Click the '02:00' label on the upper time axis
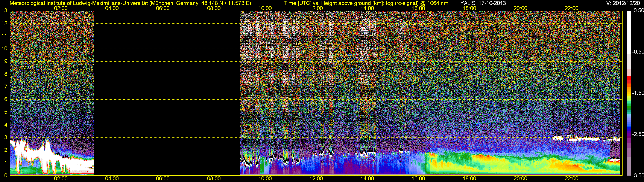Viewport: 644px width, 182px height. click(x=61, y=8)
